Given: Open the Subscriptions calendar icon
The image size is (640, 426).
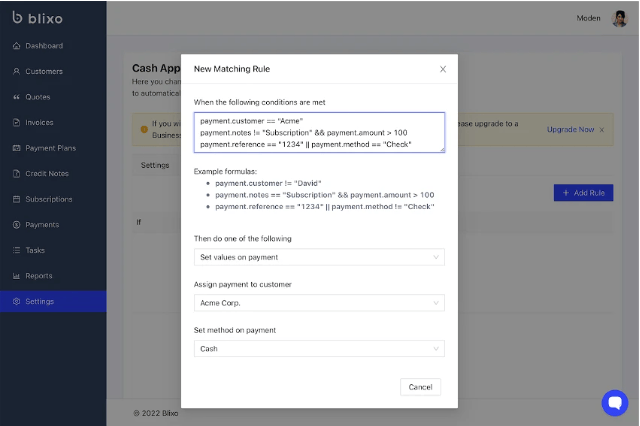Looking at the screenshot, I should pyautogui.click(x=16, y=199).
